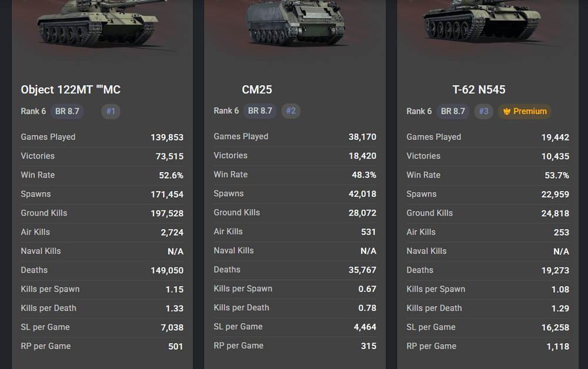Screen dimensions: 588x369
Task: Click the Win Rate 53.7% row for T-62 N545
Action: click(487, 175)
